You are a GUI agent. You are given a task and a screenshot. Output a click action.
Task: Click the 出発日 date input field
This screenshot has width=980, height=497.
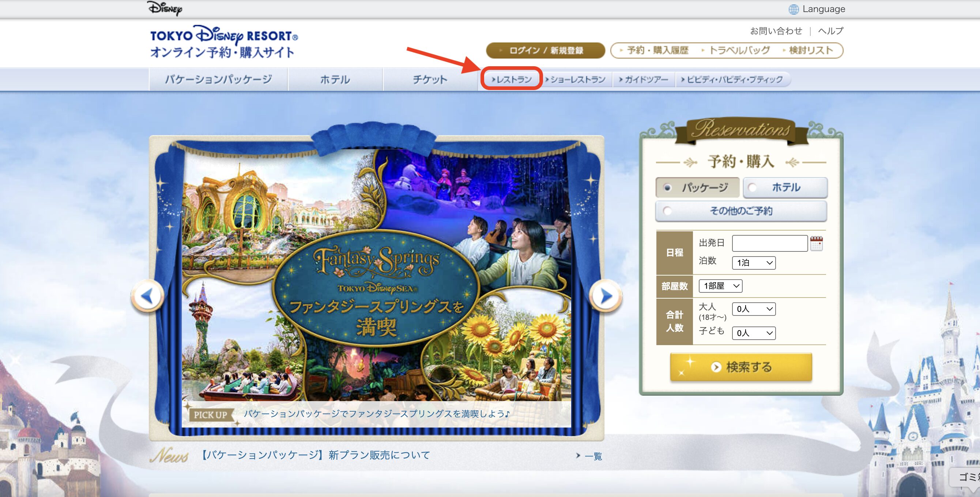770,243
